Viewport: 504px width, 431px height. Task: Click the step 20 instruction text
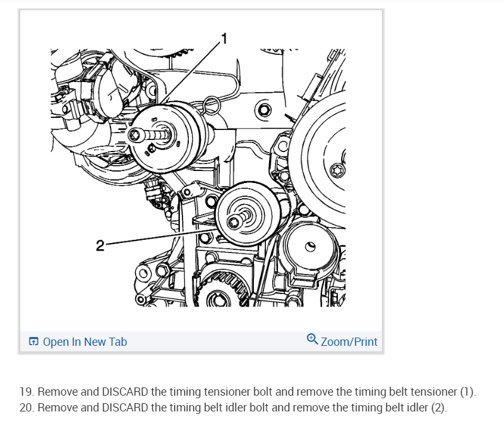coord(233,408)
